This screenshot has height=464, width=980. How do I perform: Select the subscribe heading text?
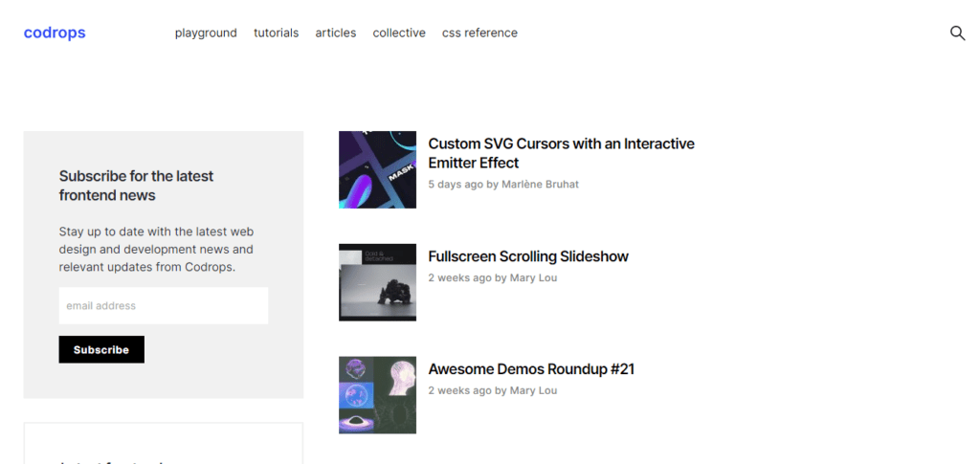[x=136, y=186]
